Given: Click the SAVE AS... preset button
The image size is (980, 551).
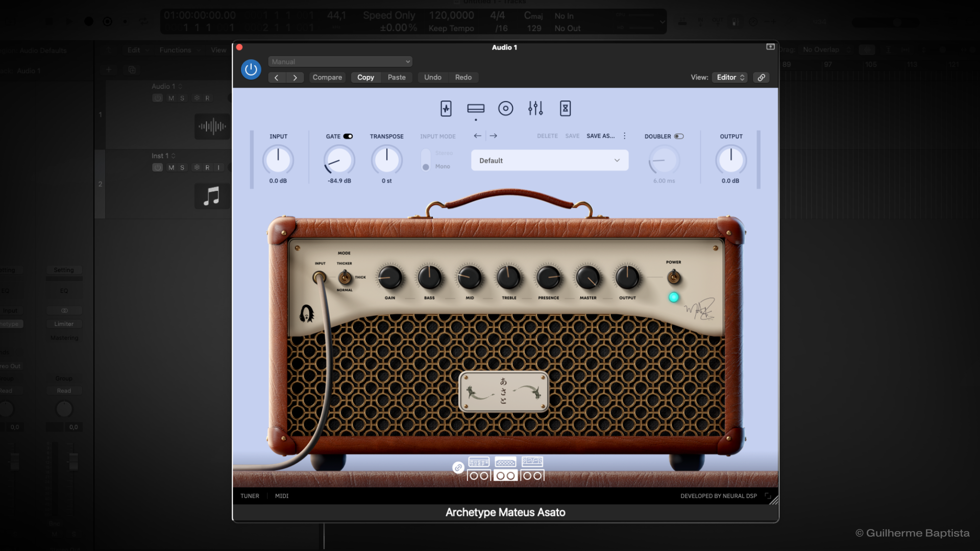Looking at the screenshot, I should pos(600,136).
